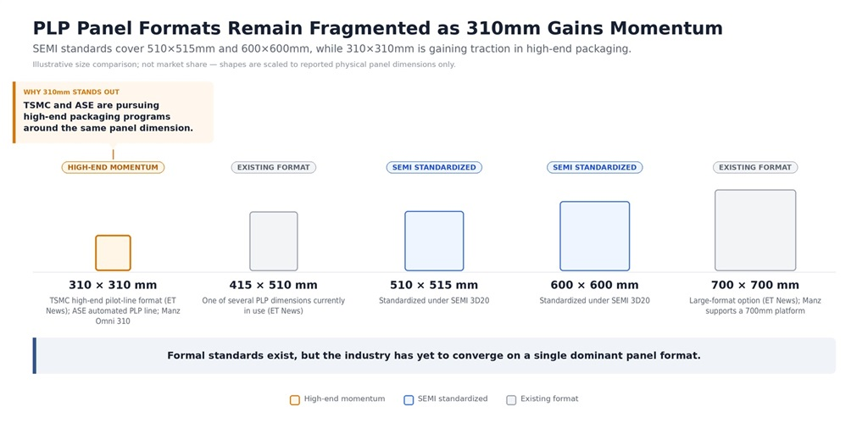Click SEMI STANDARDIZED badge above 600 × 600

pos(594,167)
